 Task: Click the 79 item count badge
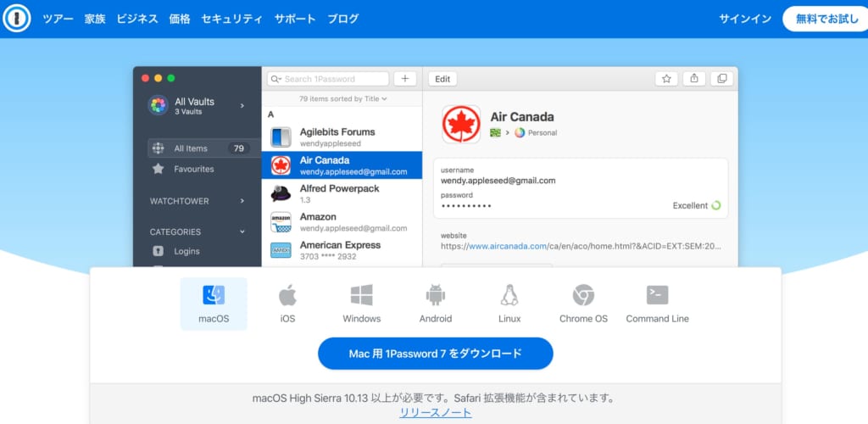click(238, 148)
